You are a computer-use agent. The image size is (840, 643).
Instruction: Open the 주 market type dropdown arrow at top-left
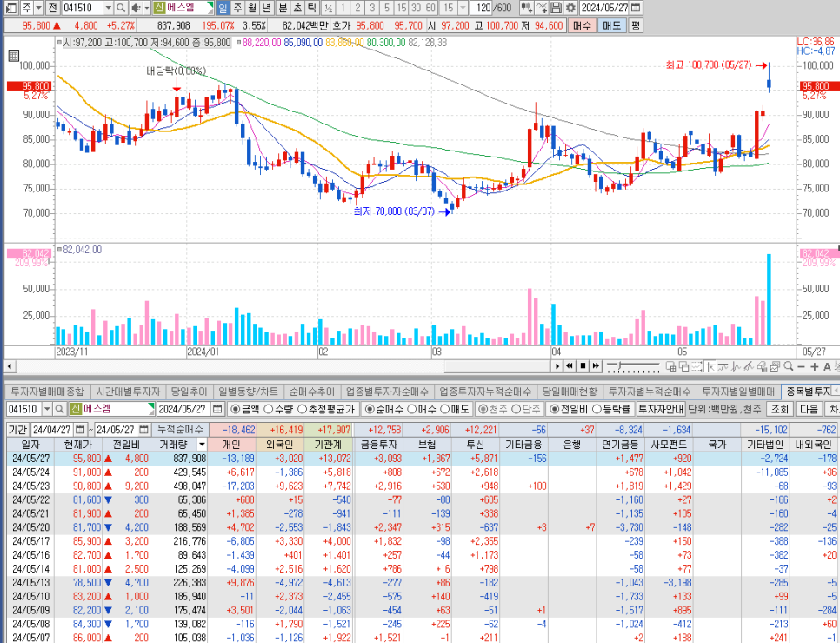coord(38,8)
